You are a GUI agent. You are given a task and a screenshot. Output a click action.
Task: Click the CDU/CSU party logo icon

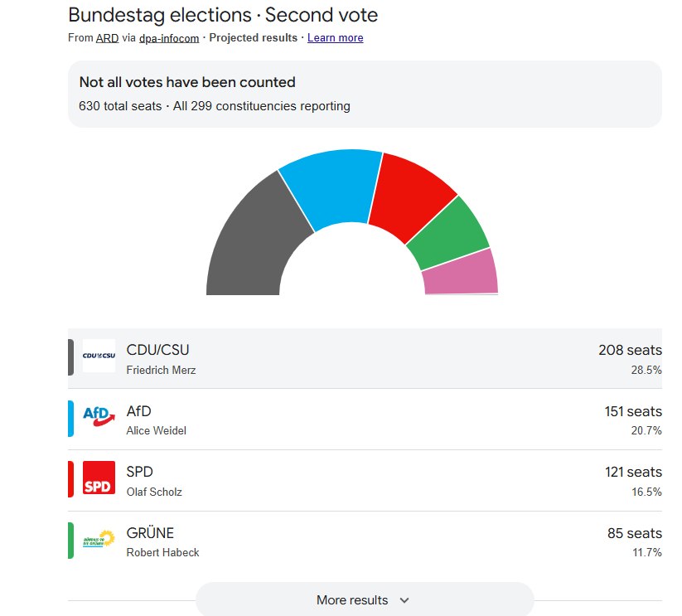click(x=99, y=356)
